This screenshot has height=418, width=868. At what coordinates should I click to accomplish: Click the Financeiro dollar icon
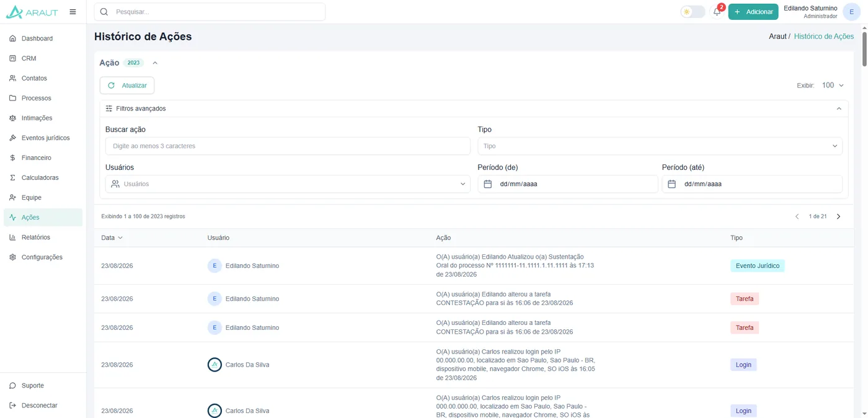12,158
